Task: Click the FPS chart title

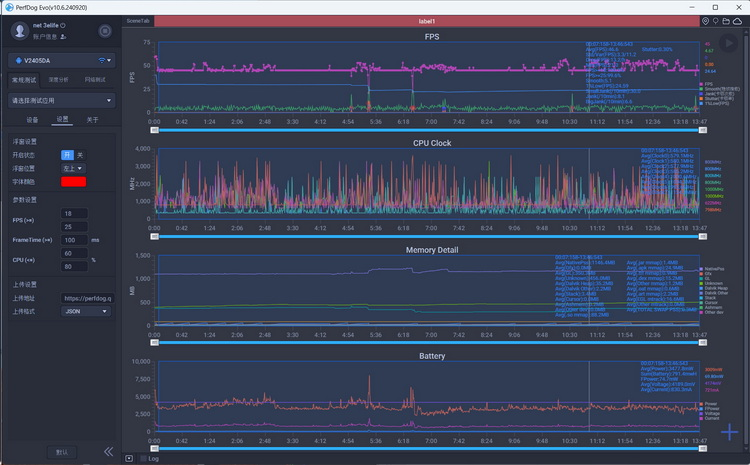Action: 431,37
